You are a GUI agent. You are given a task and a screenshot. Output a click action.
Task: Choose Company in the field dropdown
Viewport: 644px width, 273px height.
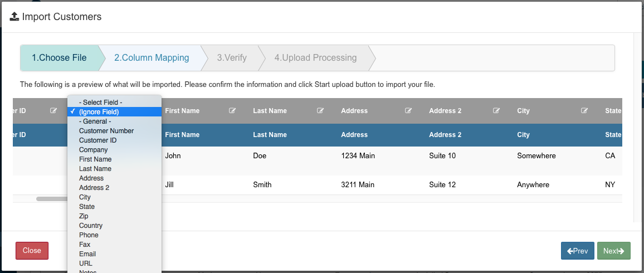(94, 150)
